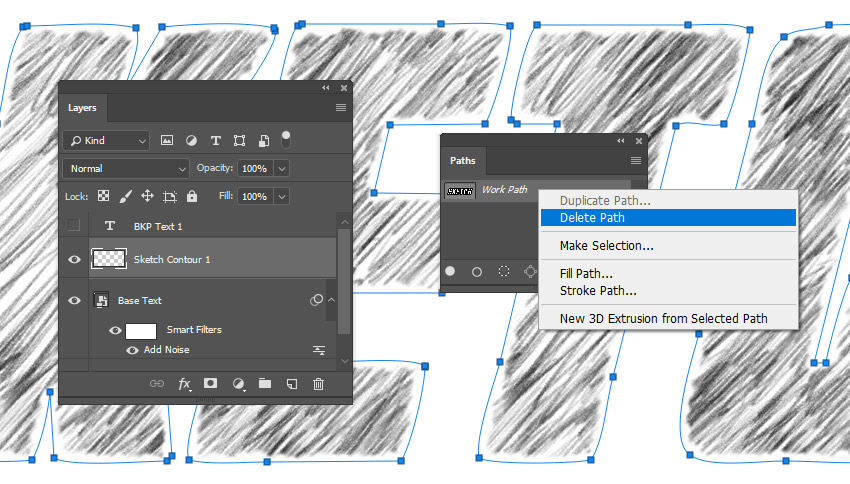Screen dimensions: 850x484
Task: Click the Sketch Contour 1 layer thumbnail
Action: tap(109, 259)
